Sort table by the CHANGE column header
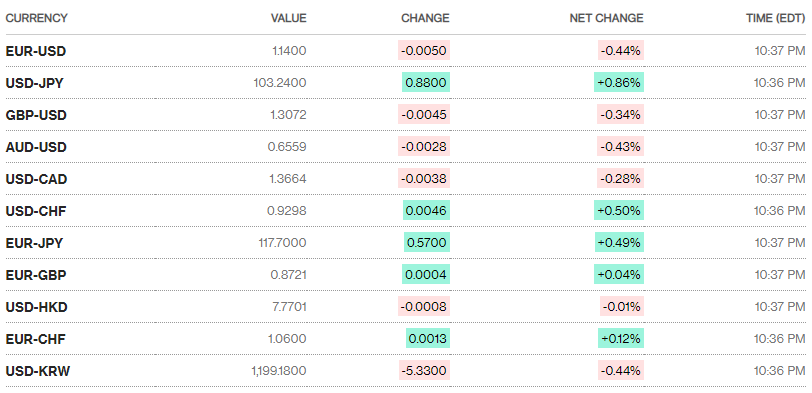Image resolution: width=812 pixels, height=393 pixels. coord(425,18)
